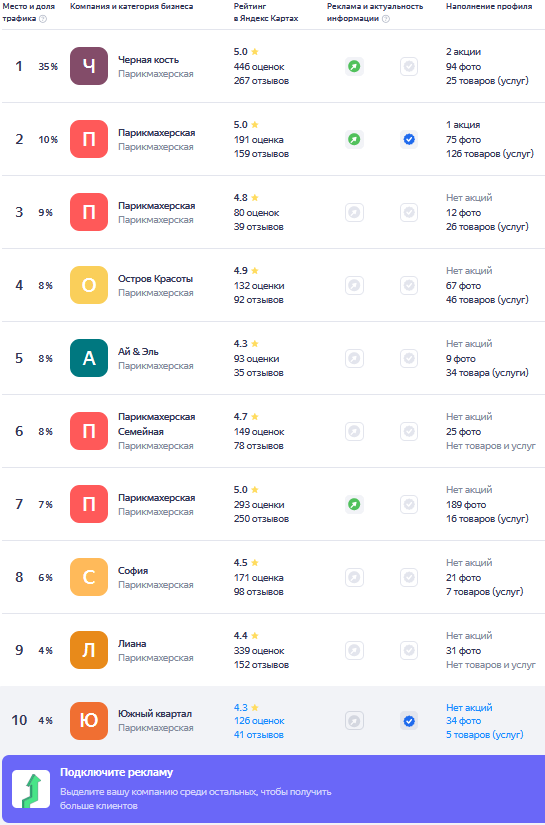Image resolution: width=545 pixels, height=825 pixels.
Task: Click the blue verified checkmark in row 2
Action: [409, 139]
